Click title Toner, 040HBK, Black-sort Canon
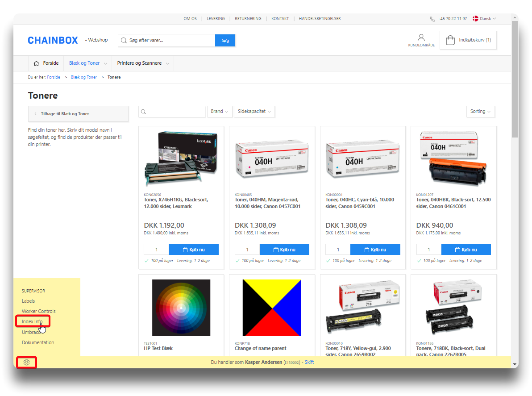532x396 pixels. tap(453, 203)
